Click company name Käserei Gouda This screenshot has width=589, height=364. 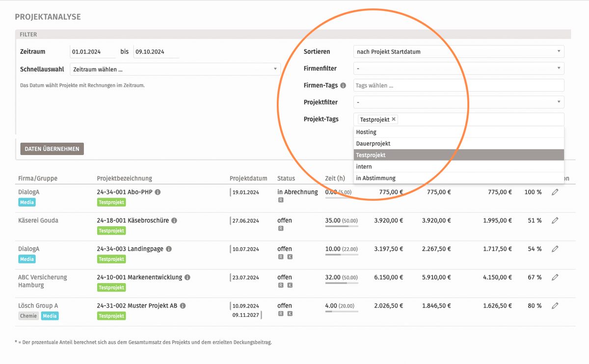pyautogui.click(x=38, y=221)
